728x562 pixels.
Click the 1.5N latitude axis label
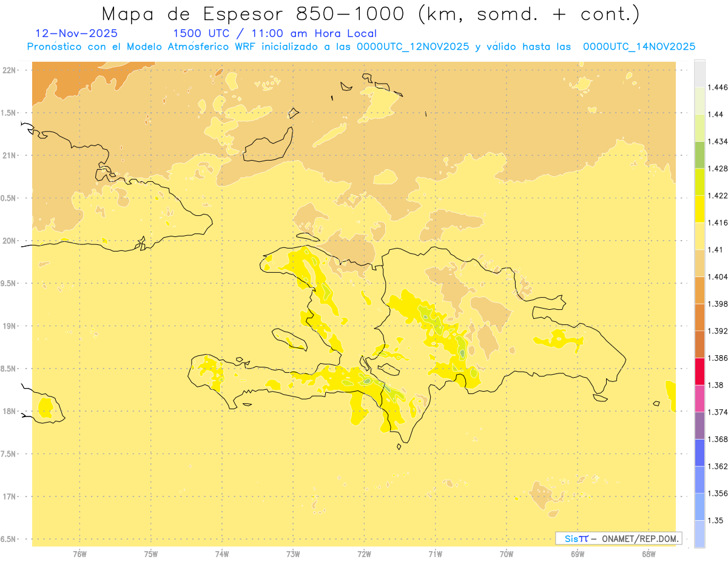[x=9, y=113]
